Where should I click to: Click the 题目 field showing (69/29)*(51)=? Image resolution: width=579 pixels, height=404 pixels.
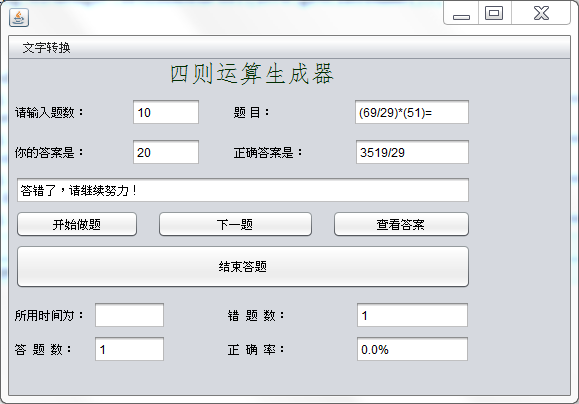[412, 112]
